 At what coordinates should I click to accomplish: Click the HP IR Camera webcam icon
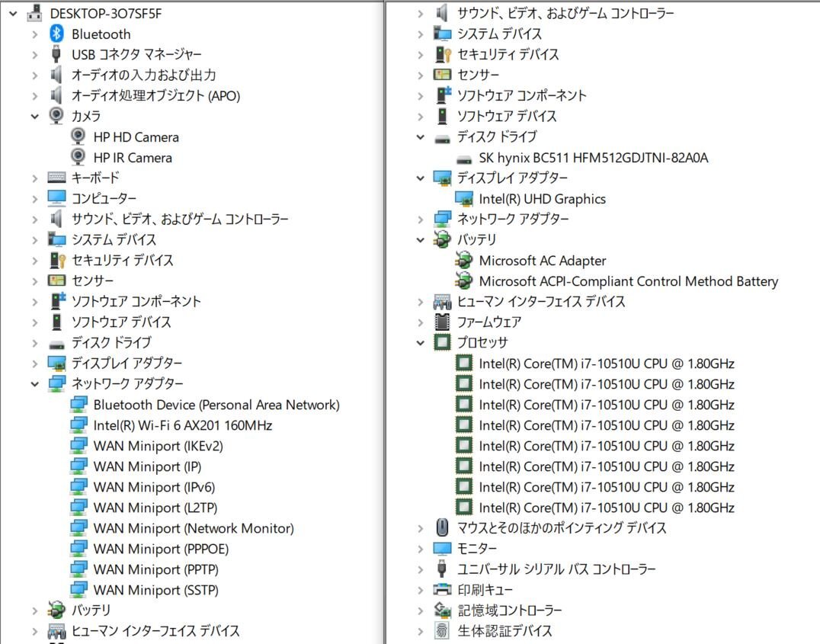78,157
